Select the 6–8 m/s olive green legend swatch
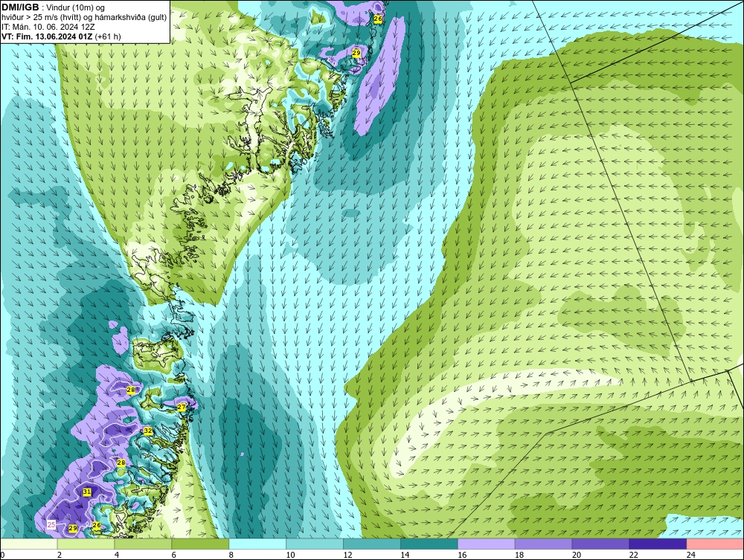This screenshot has height=560, width=744. click(200, 544)
